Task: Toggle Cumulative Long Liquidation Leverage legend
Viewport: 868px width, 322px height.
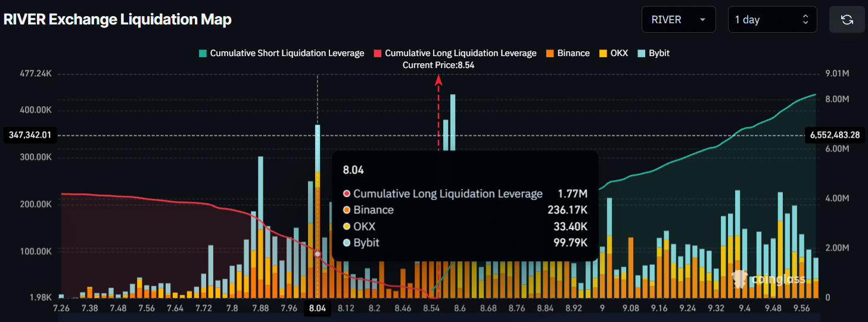Action: (x=460, y=53)
